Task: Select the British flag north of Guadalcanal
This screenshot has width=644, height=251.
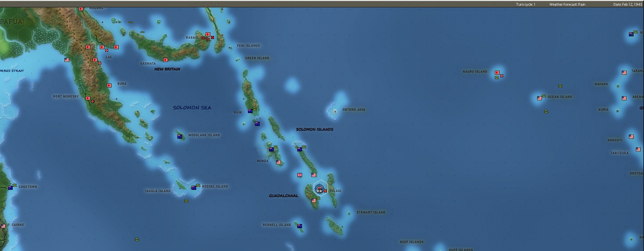Action: point(300,175)
